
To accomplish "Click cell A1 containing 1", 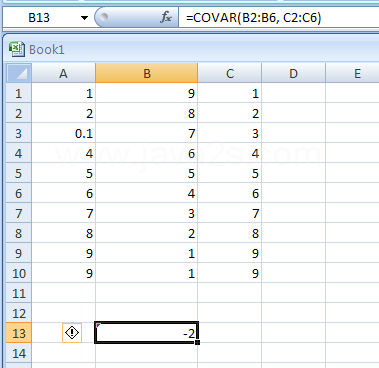I will [63, 93].
